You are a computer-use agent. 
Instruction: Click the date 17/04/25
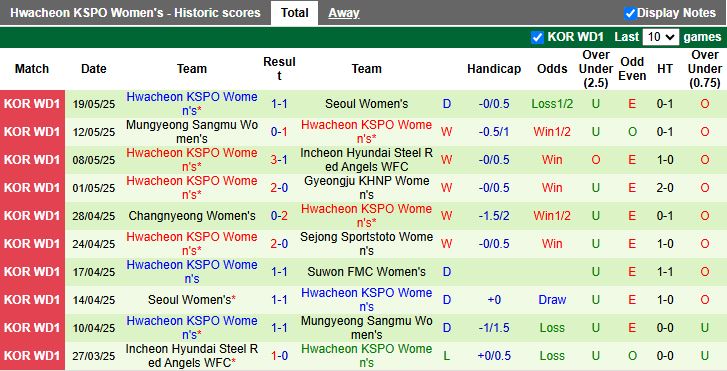[94, 272]
